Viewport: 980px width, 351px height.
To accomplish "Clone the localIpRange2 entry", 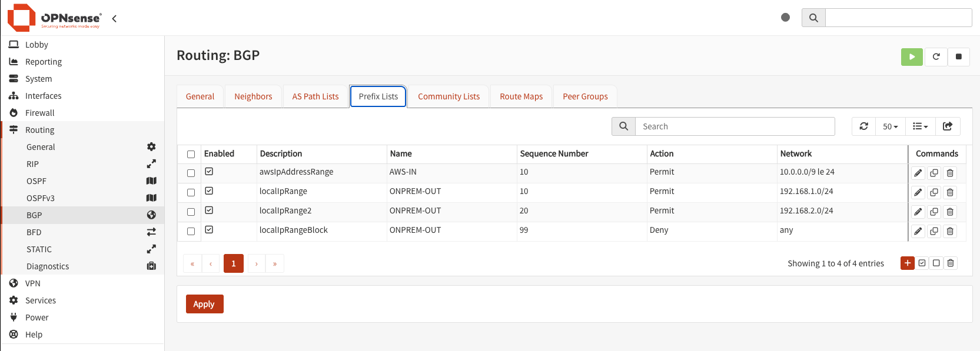I will 934,212.
